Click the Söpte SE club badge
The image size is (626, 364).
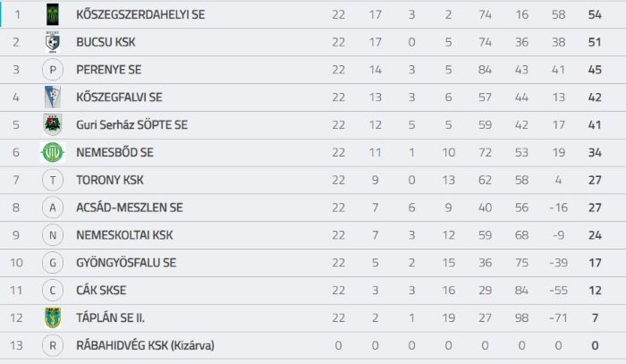click(x=53, y=124)
